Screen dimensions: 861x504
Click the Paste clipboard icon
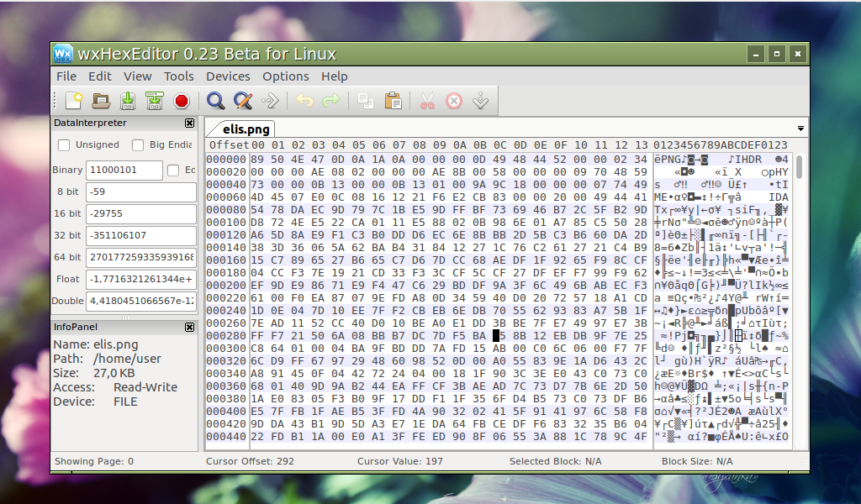(394, 101)
